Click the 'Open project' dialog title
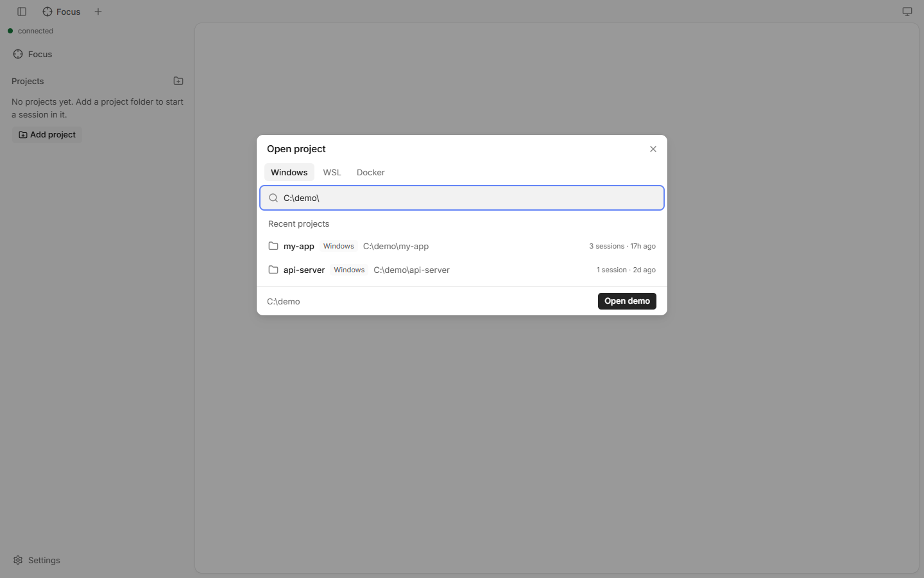 click(x=296, y=149)
